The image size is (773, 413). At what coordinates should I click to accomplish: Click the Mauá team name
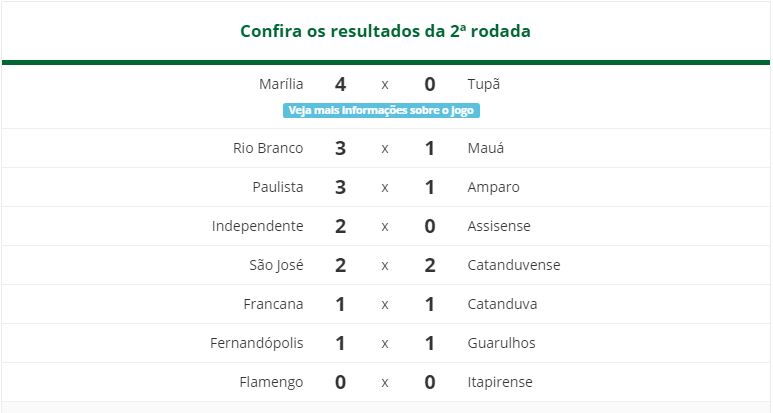pos(486,148)
